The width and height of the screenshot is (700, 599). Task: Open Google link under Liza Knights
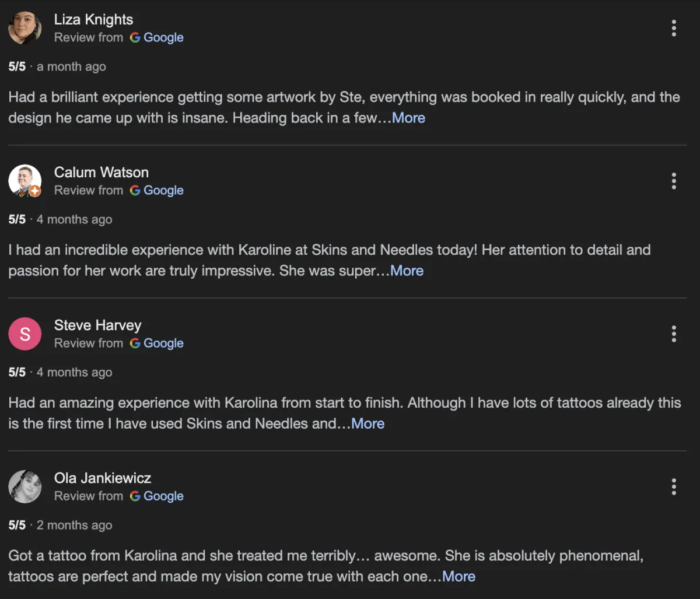(157, 37)
